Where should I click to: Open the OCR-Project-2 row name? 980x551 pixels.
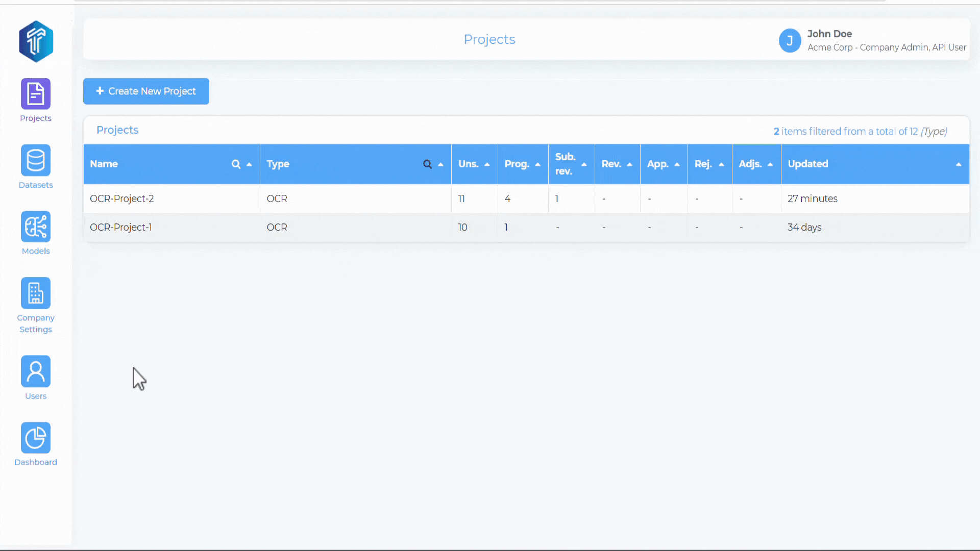[121, 198]
